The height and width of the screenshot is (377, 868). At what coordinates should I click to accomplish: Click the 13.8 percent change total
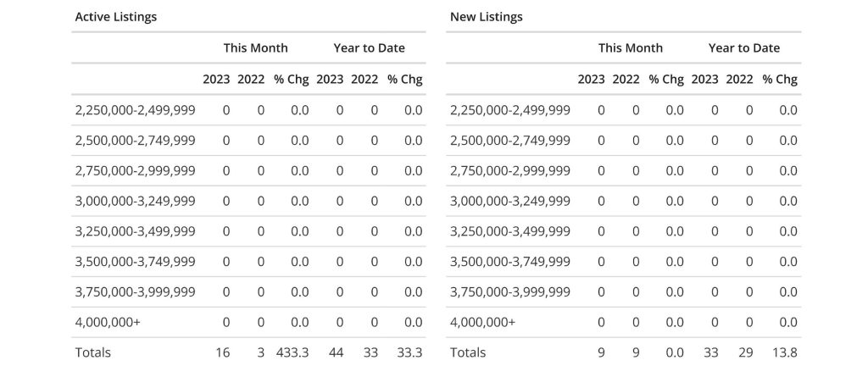pos(787,352)
